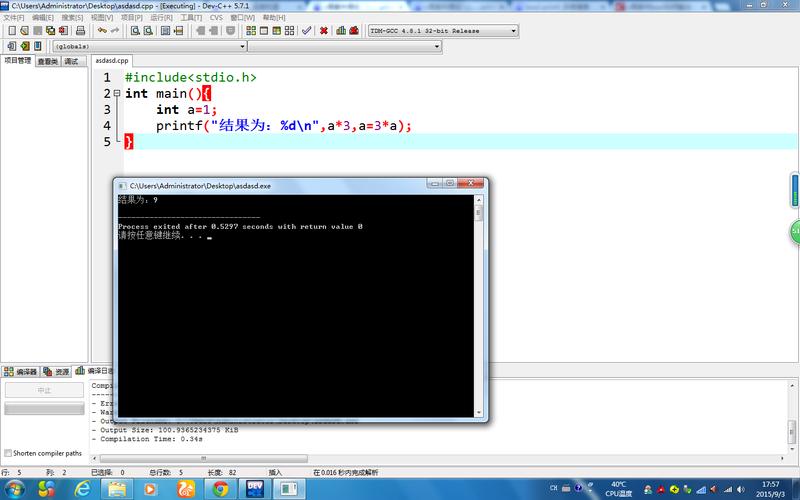Screen dimensions: 800x500
Task: Click the profile analysis bar chart icon
Action: [x=341, y=31]
